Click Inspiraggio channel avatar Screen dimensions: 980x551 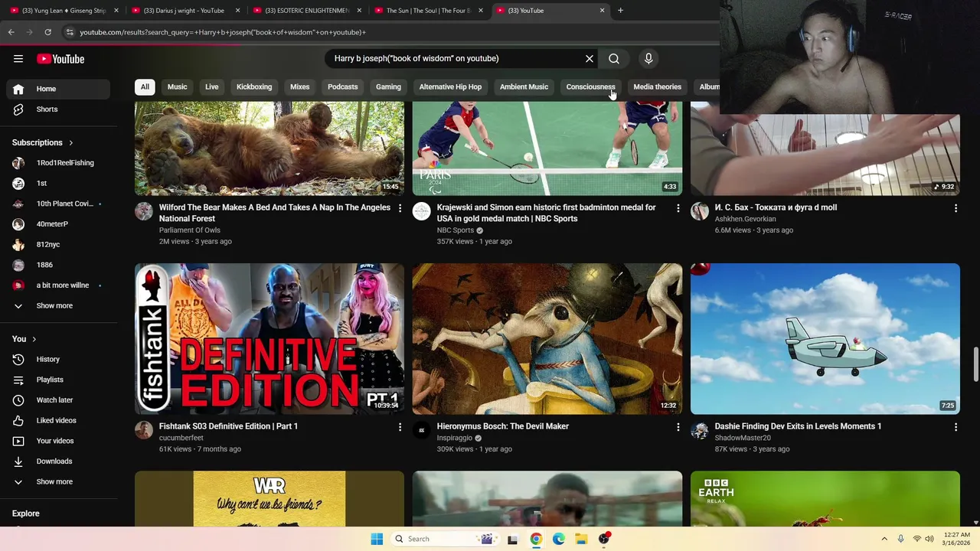click(422, 430)
